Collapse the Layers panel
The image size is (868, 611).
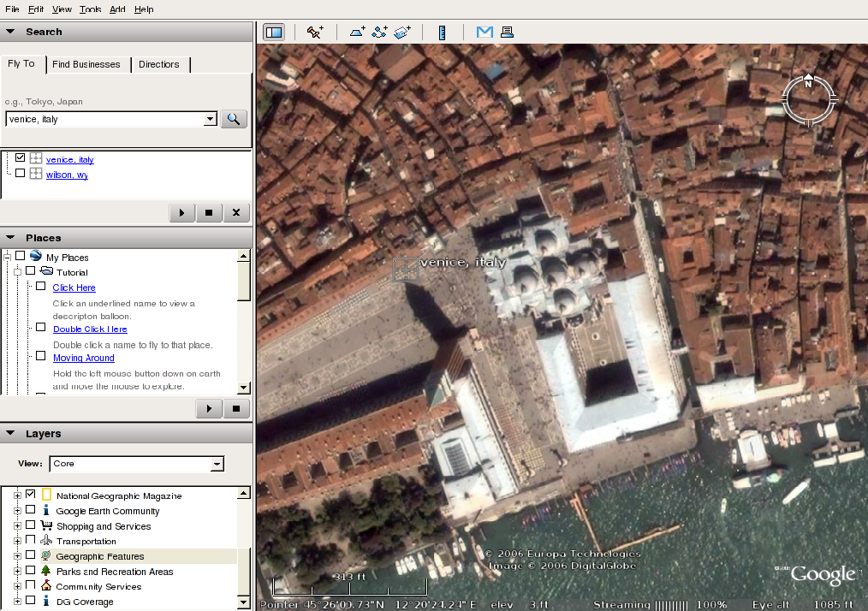[10, 433]
